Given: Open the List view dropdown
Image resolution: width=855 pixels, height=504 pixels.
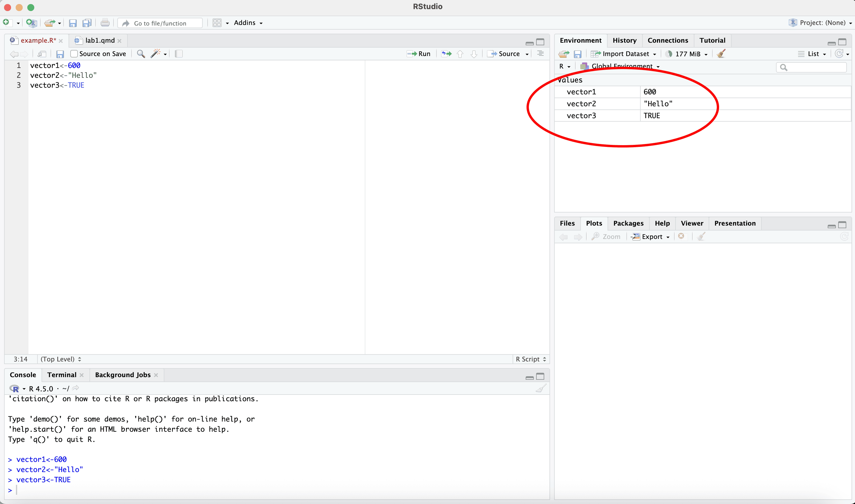Looking at the screenshot, I should point(813,54).
